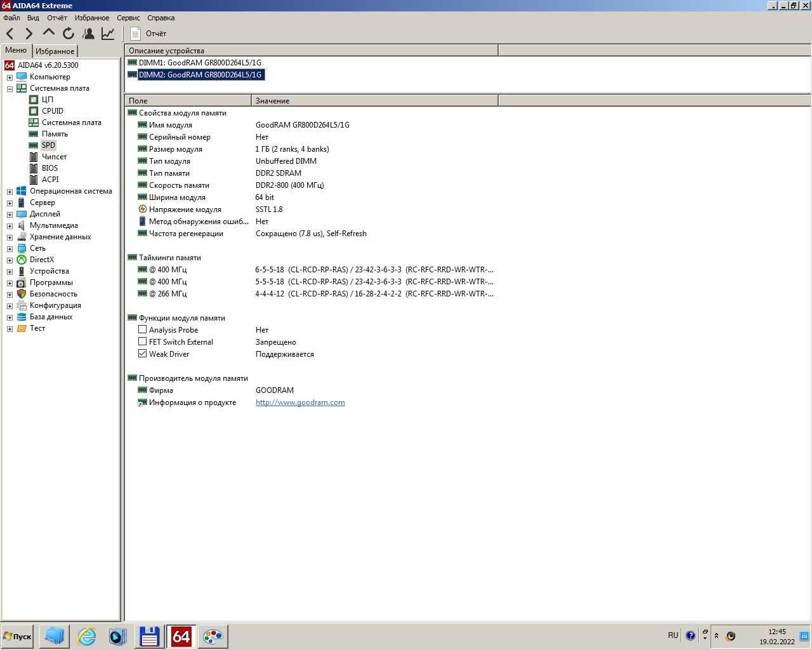Expand the Мультимедиа tree node
Screen dimensions: 812x650
point(10,226)
